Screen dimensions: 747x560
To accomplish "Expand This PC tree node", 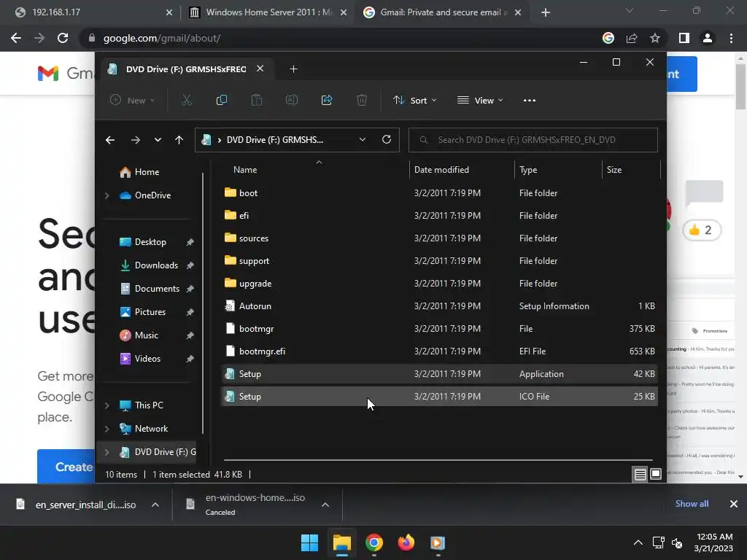I will point(107,405).
